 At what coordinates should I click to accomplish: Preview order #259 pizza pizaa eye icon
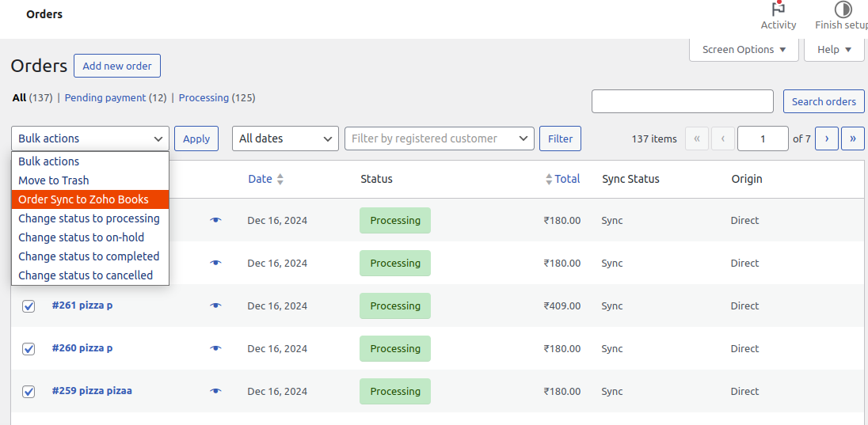tap(215, 391)
